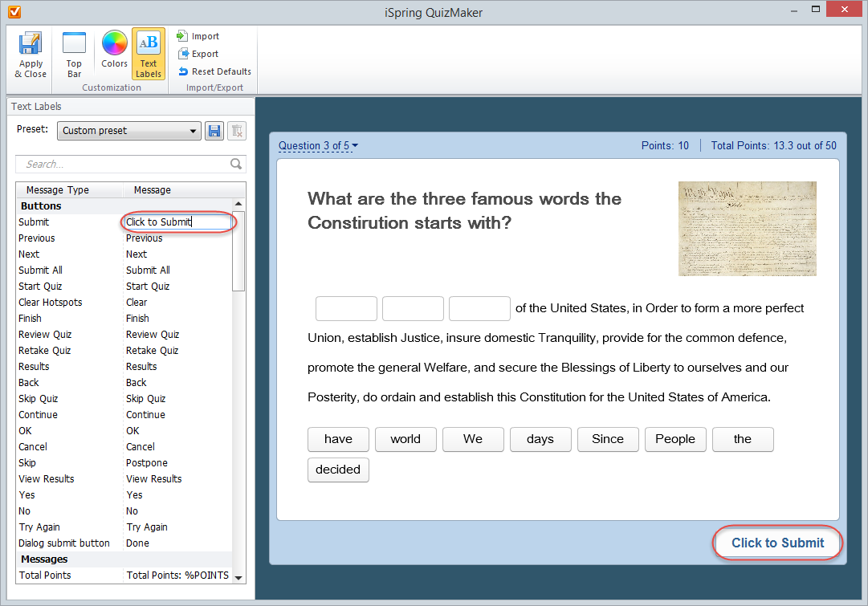This screenshot has height=606, width=868.
Task: Export text labels to file
Action: (198, 54)
